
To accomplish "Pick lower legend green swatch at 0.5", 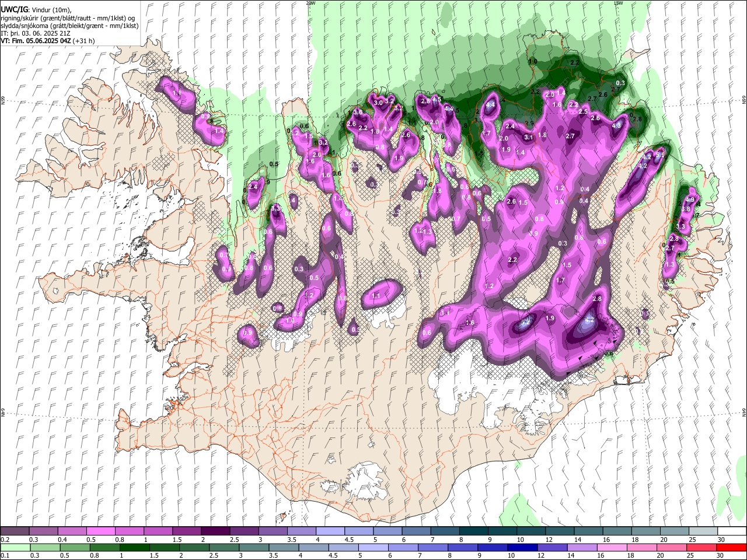I will (x=75, y=547).
